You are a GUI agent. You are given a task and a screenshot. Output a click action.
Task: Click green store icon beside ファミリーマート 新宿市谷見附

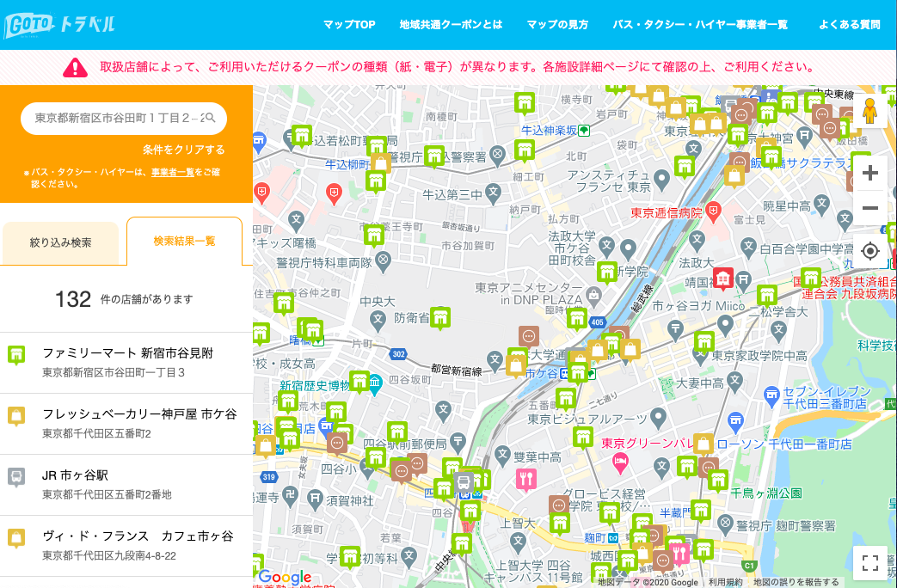(16, 355)
